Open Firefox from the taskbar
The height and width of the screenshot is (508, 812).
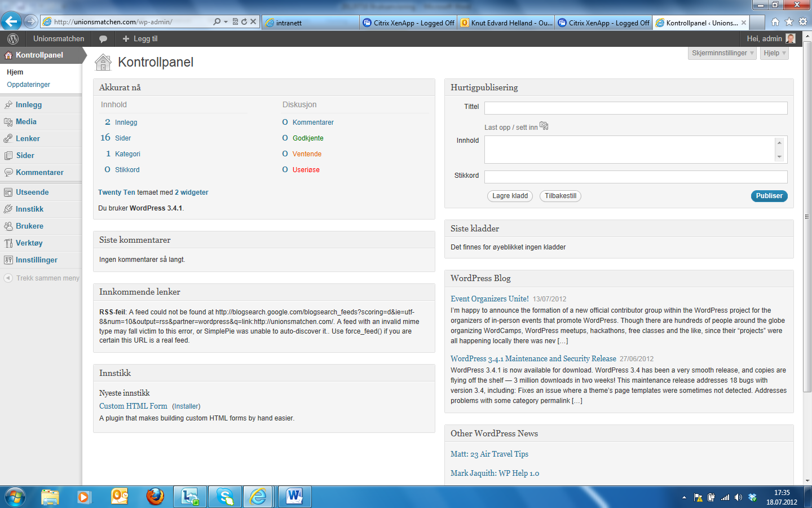(x=155, y=496)
